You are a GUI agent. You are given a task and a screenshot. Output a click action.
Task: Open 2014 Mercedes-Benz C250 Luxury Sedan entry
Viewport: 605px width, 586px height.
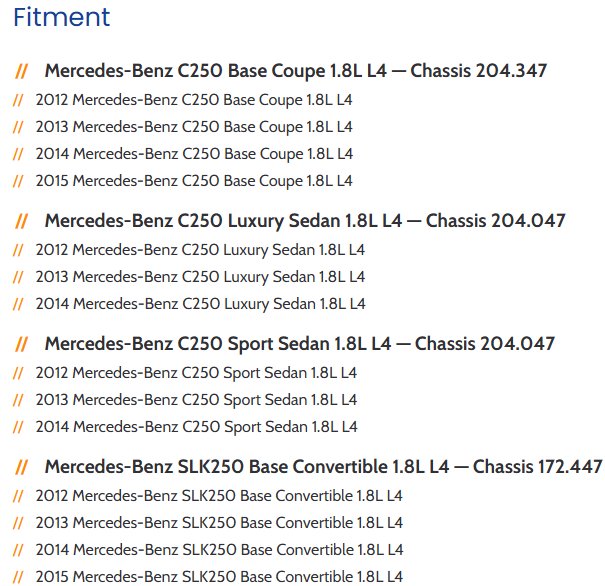[x=200, y=303]
